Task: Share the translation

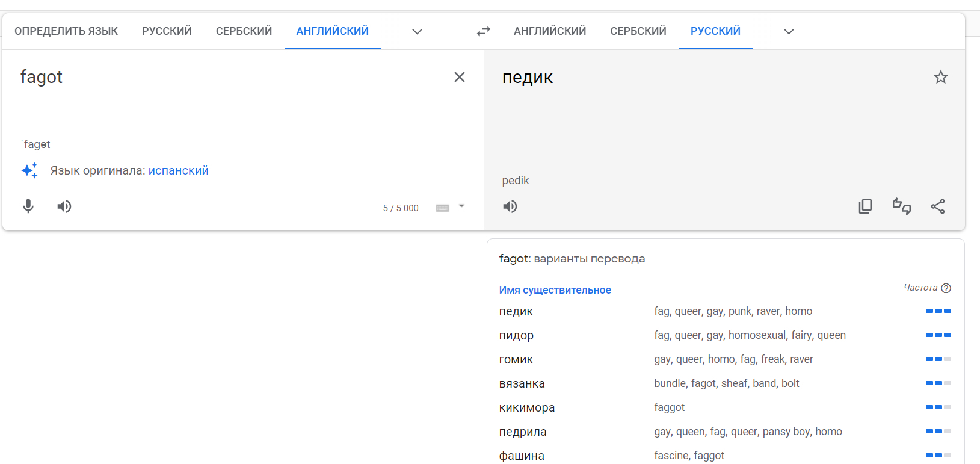Action: (938, 206)
